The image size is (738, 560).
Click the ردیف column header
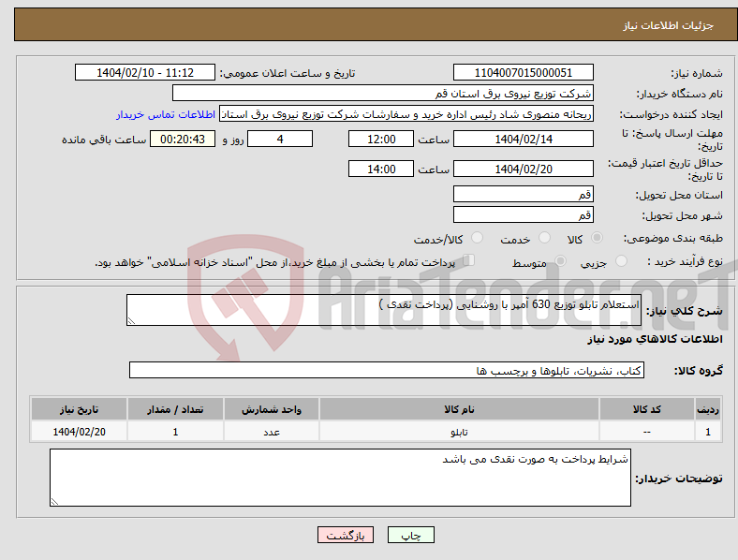pos(708,409)
